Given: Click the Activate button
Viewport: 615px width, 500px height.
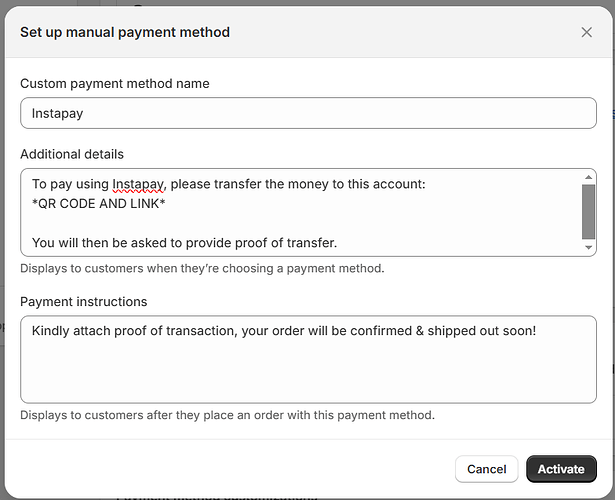Looking at the screenshot, I should [x=561, y=469].
